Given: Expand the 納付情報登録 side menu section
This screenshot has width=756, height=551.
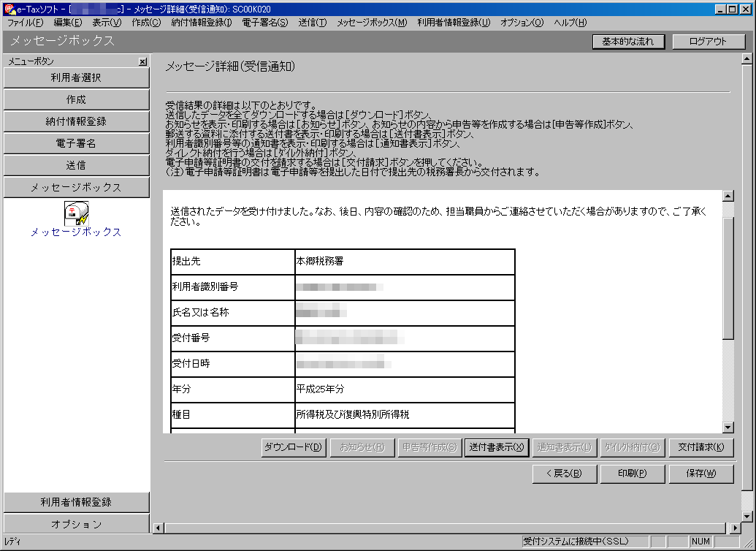Looking at the screenshot, I should [76, 121].
